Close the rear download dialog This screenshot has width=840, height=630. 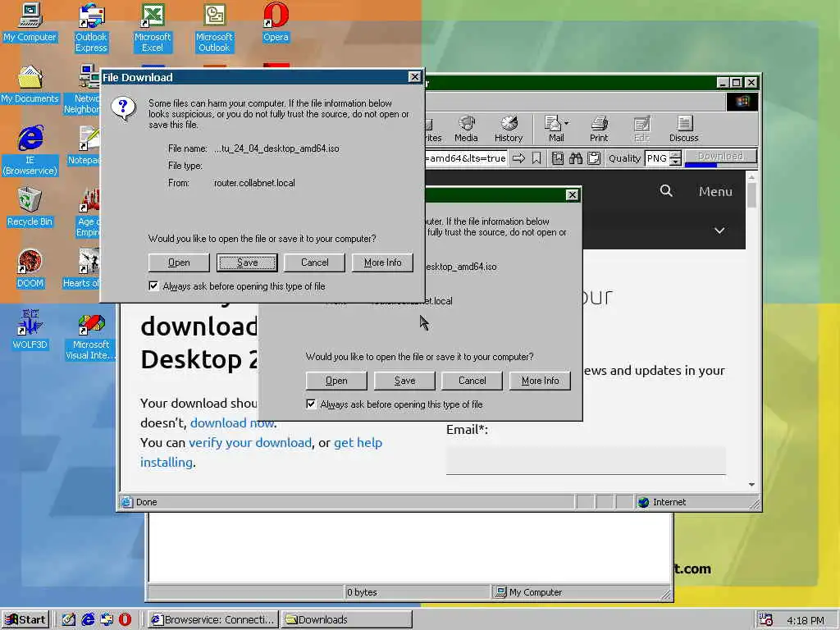pos(572,195)
